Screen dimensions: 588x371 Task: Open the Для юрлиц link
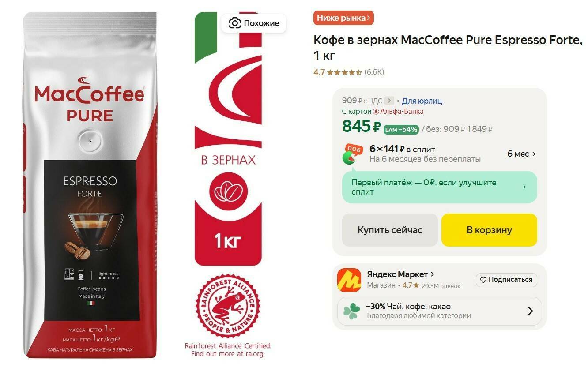[422, 101]
